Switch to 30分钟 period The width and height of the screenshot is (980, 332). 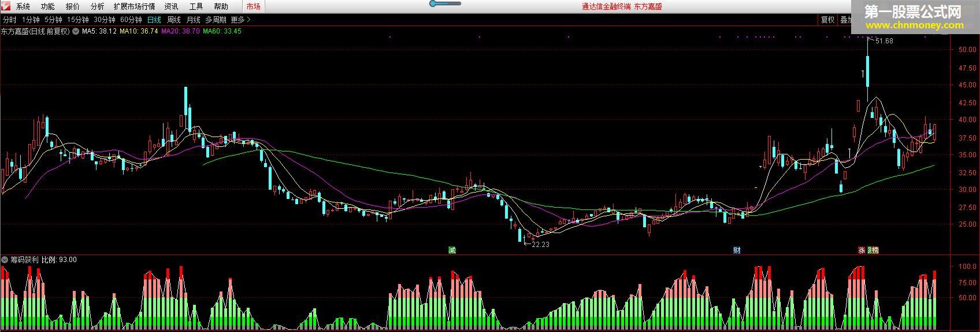[105, 20]
